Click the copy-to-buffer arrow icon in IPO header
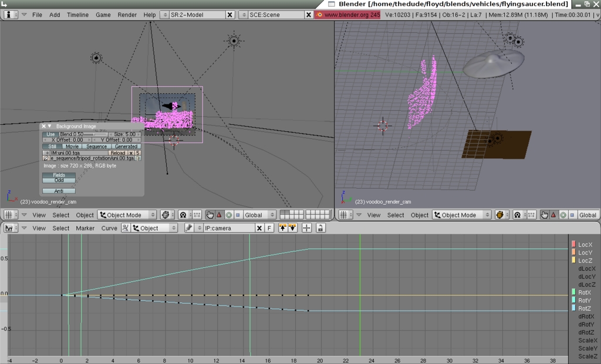 (x=282, y=228)
